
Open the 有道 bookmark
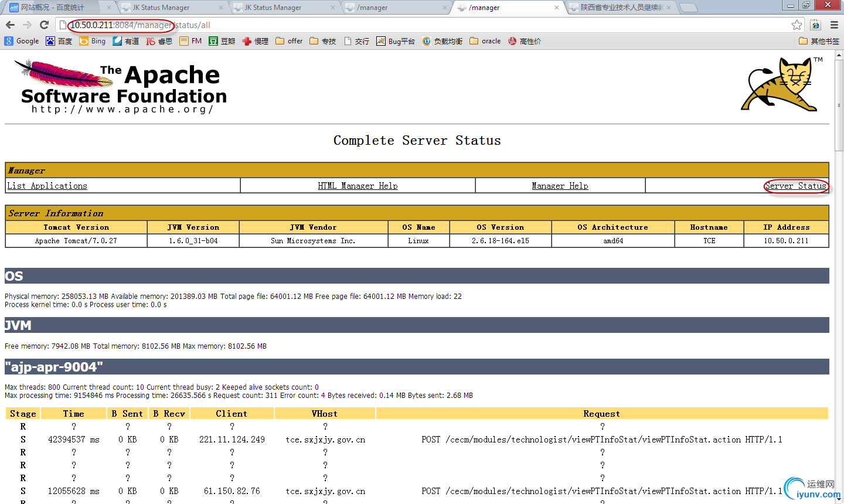[126, 41]
